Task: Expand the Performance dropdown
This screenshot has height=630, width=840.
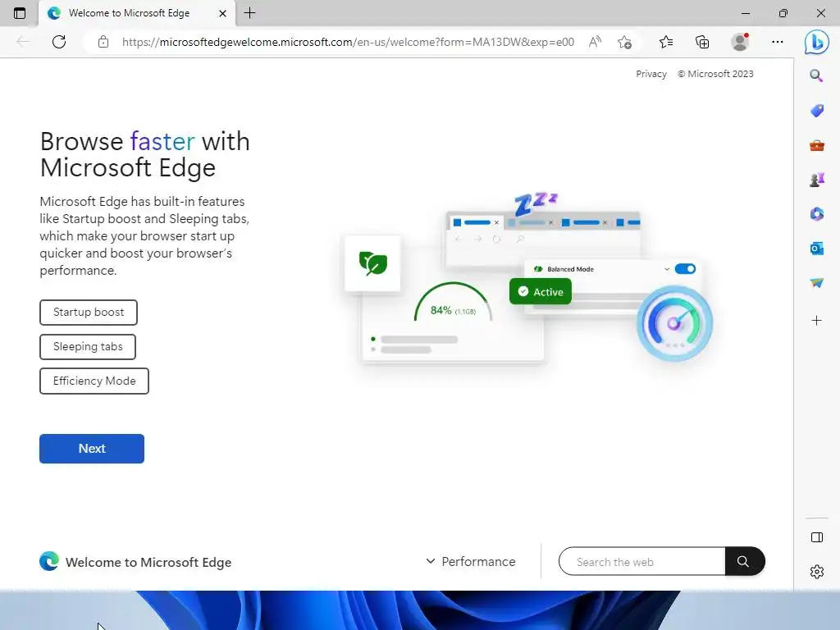Action: [471, 561]
